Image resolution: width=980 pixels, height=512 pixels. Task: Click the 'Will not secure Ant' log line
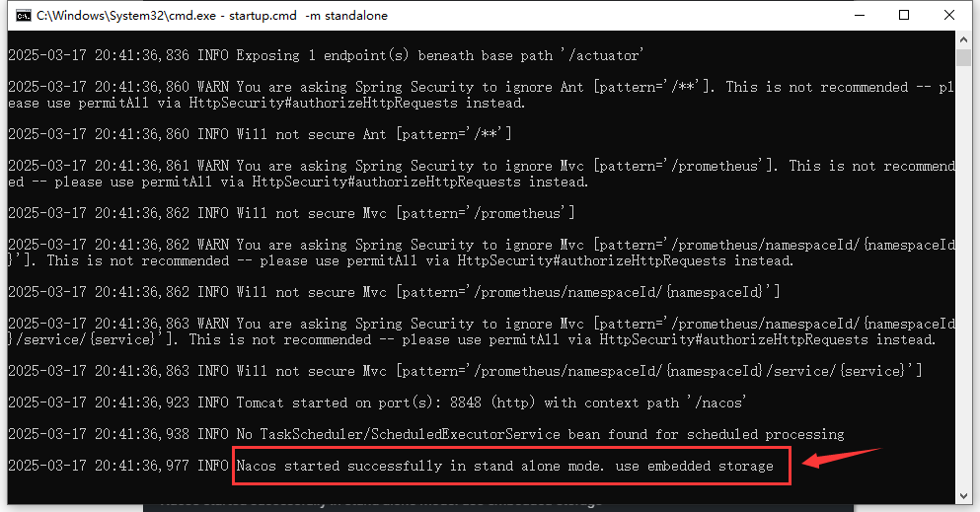click(x=260, y=134)
